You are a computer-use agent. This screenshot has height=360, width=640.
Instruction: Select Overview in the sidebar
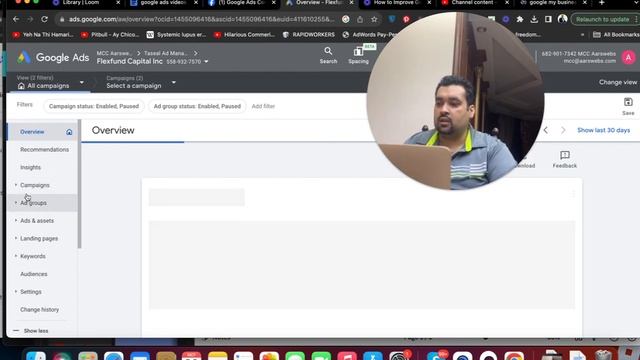pos(32,132)
